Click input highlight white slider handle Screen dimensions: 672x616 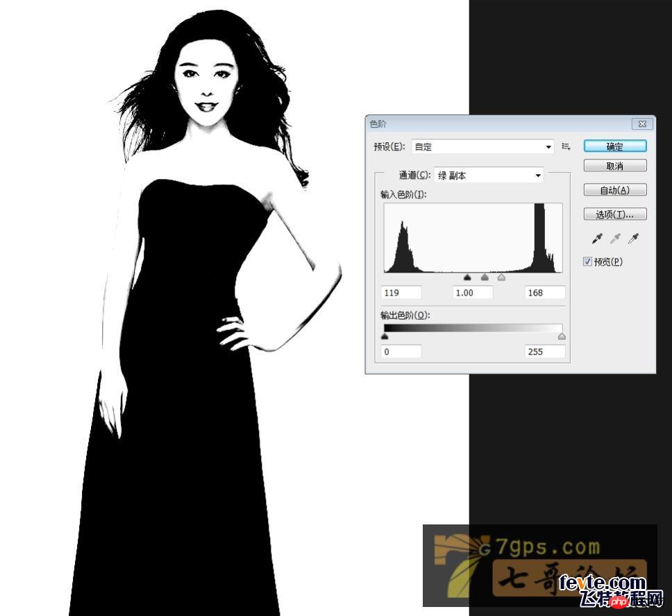pos(501,277)
